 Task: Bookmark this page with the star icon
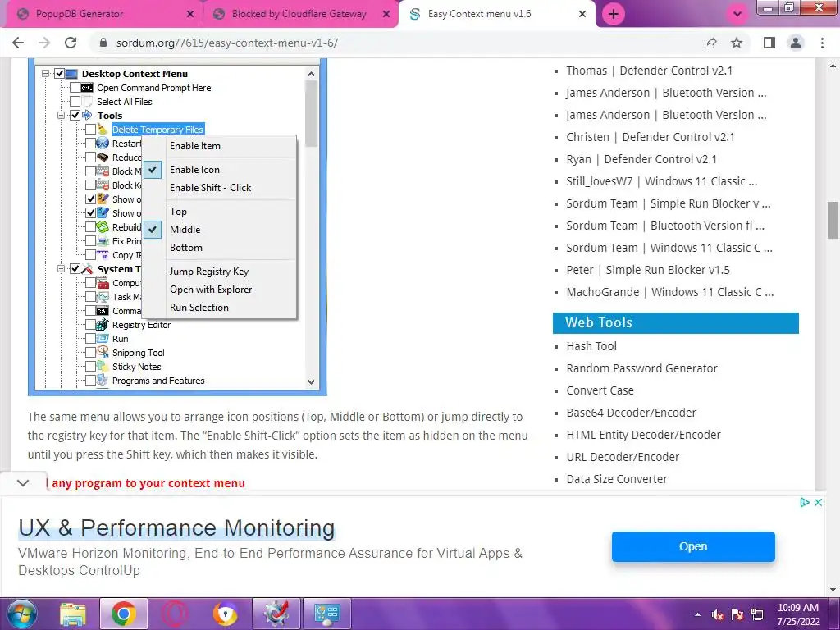pos(737,43)
